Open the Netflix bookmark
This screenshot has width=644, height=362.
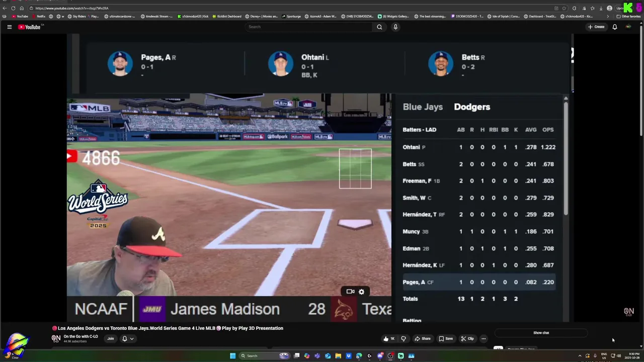coord(38,16)
